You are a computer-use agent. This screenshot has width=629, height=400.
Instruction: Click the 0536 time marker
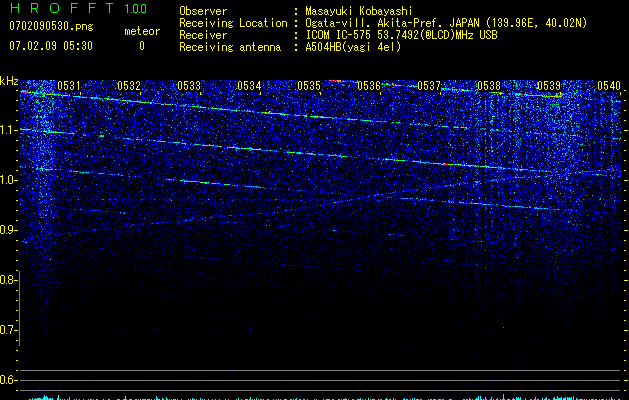[x=369, y=85]
